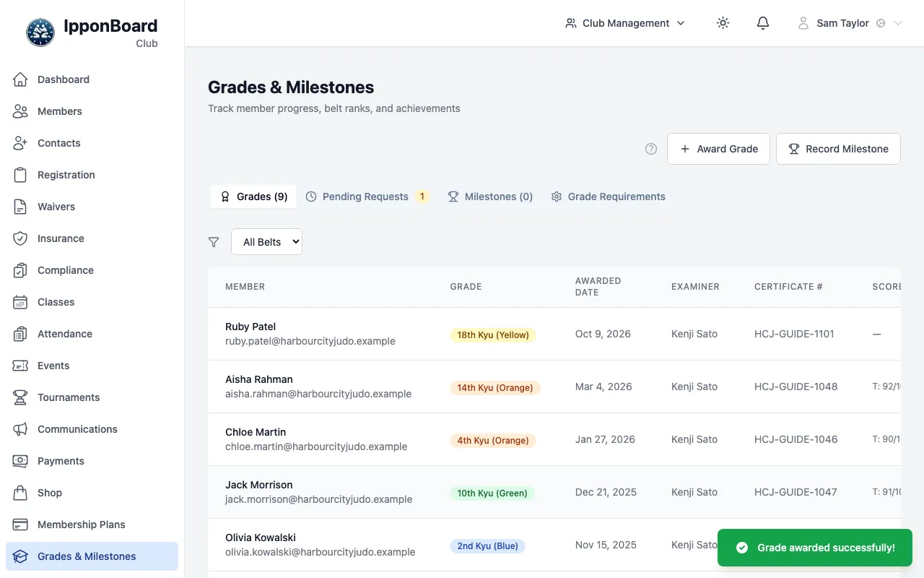Click the 14th Kyu (Orange) badge
Viewport: 924px width, 578px height.
click(x=495, y=387)
